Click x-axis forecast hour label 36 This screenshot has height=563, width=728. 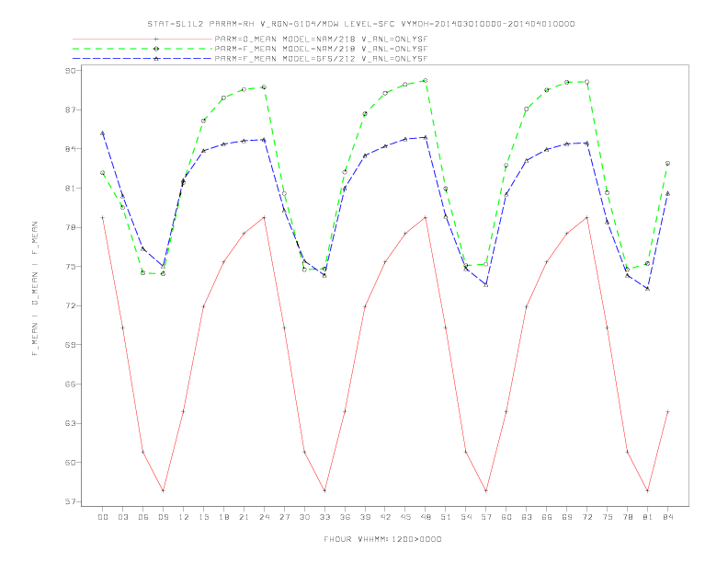pyautogui.click(x=345, y=517)
